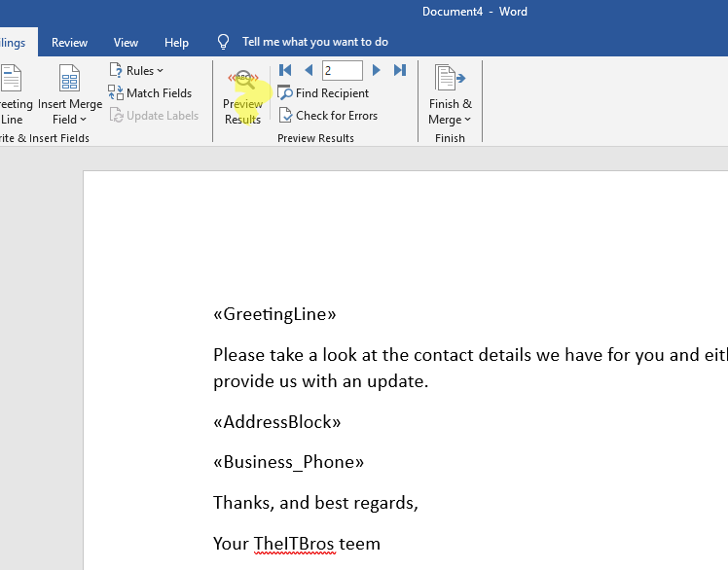The height and width of the screenshot is (570, 728).
Task: Click the text 'Thanks, and best regards,'
Action: [x=315, y=503]
